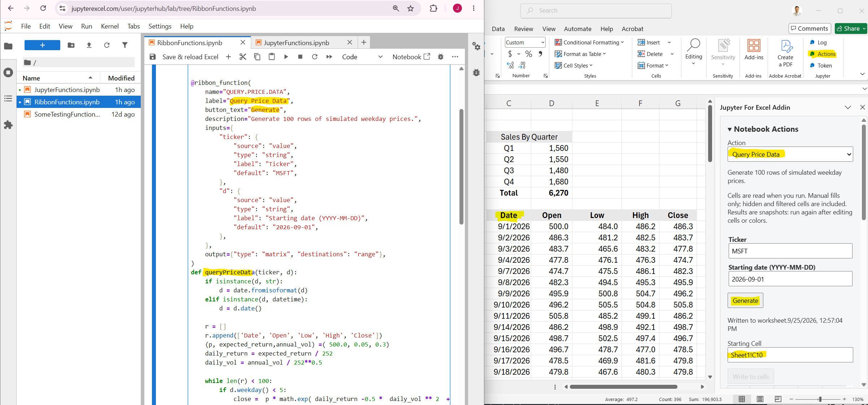Switch to the JupyterFunctions.ipynb tab
This screenshot has width=868, height=405.
pyautogui.click(x=296, y=43)
